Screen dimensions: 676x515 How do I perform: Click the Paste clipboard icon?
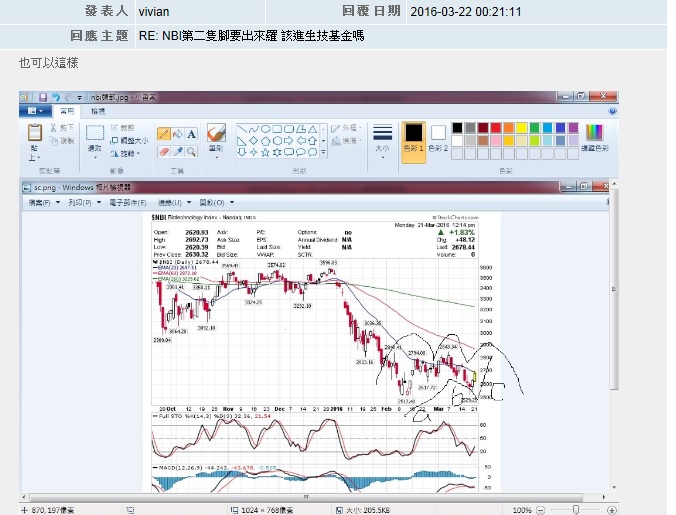(x=35, y=132)
